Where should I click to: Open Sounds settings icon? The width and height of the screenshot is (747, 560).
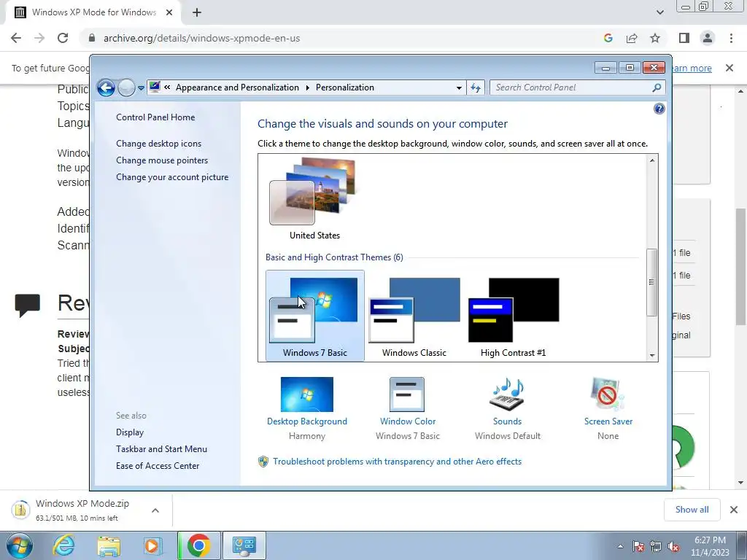pyautogui.click(x=508, y=394)
